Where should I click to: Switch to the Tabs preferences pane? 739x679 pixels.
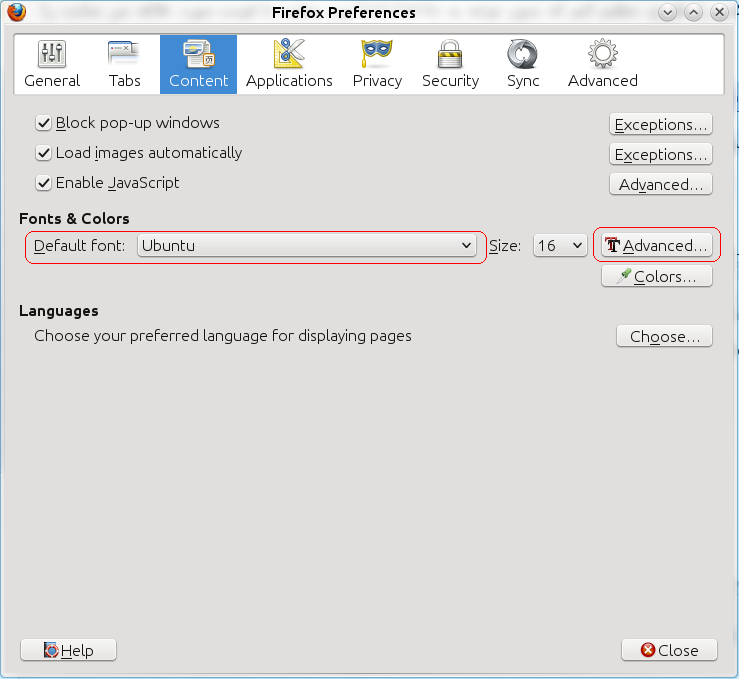click(x=124, y=64)
